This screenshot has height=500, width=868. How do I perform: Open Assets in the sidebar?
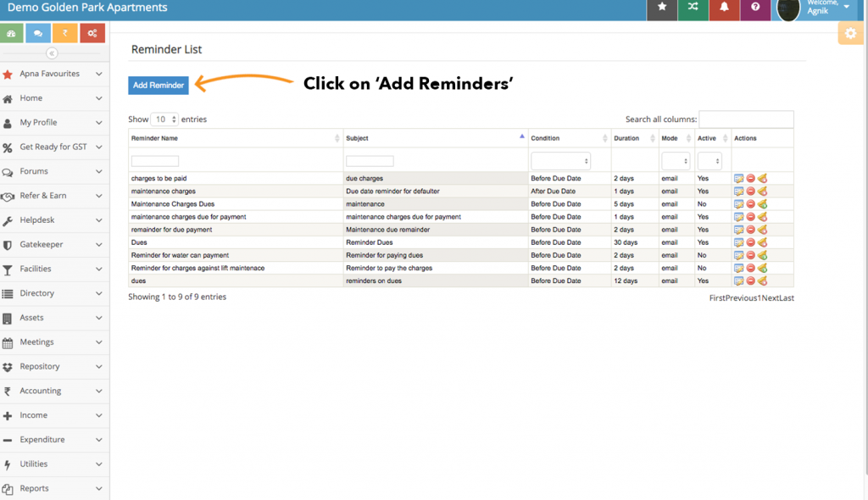(54, 317)
